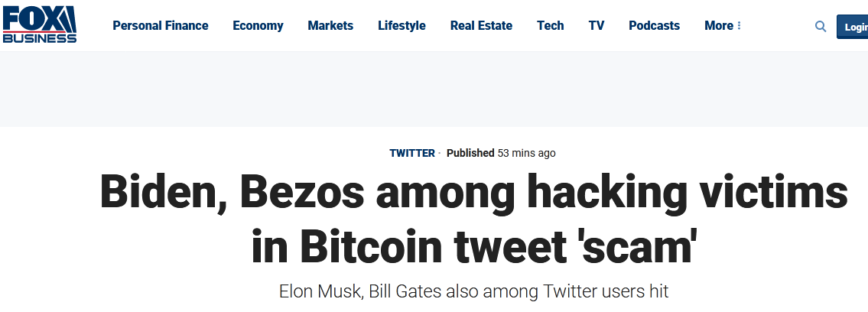Open the TV navigation item
The width and height of the screenshot is (868, 312).
point(597,26)
